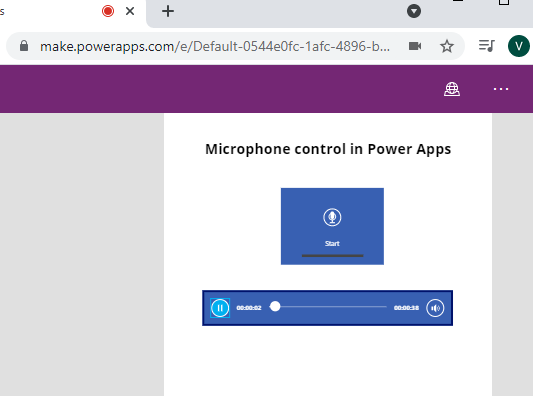Viewport: 533px width, 396px height.
Task: Click the audio seek slider handle
Action: [x=275, y=307]
